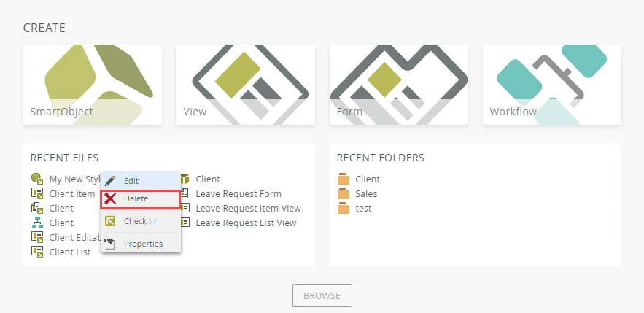Click the Sales folder icon
This screenshot has width=644, height=313.
coord(344,194)
